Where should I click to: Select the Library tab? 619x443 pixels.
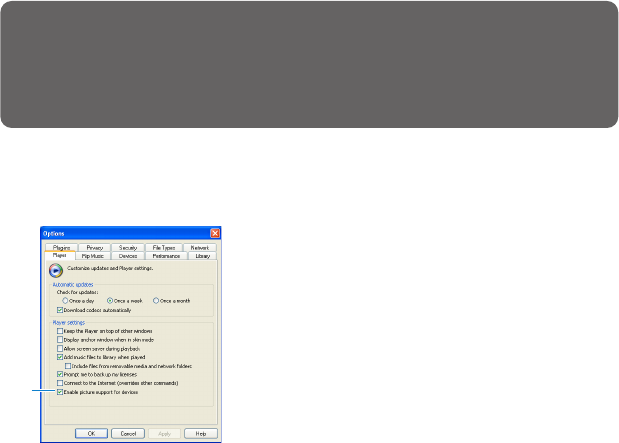click(203, 255)
